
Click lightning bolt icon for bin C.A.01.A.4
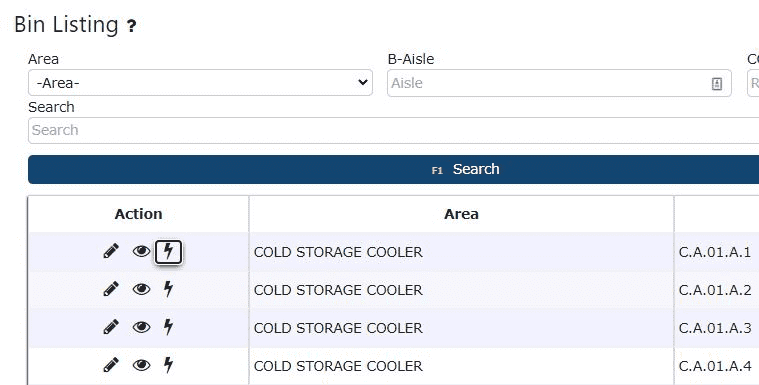tap(168, 365)
